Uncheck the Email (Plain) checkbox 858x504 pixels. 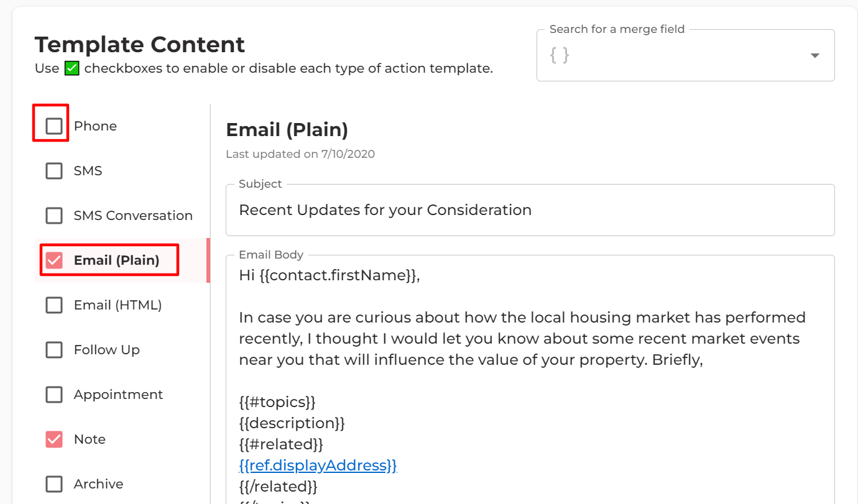tap(54, 260)
